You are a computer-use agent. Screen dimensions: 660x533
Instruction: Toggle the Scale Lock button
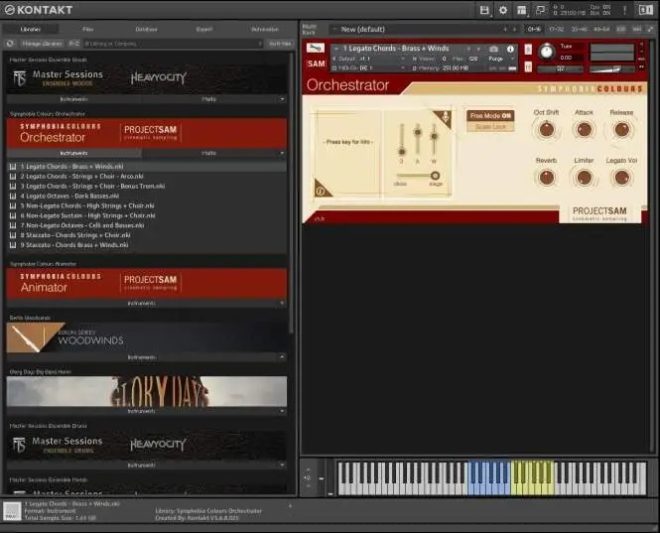point(490,127)
